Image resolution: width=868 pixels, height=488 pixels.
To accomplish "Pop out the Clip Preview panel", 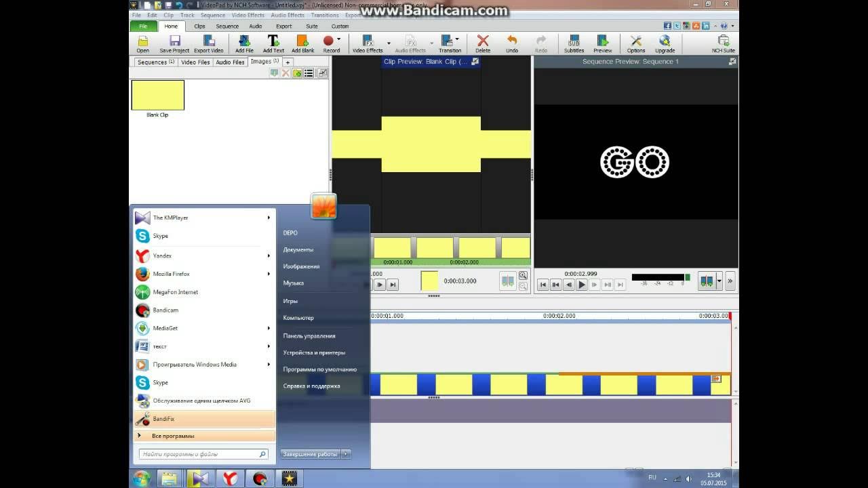I will point(475,62).
